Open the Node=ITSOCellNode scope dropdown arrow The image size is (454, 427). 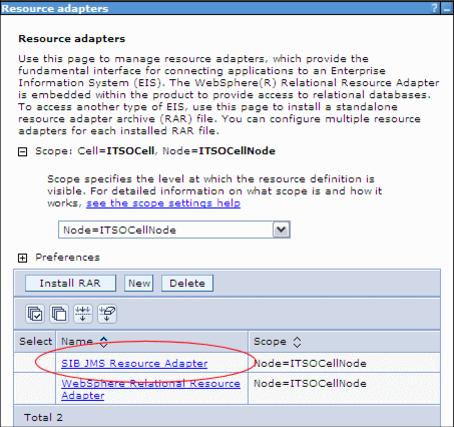pos(281,229)
